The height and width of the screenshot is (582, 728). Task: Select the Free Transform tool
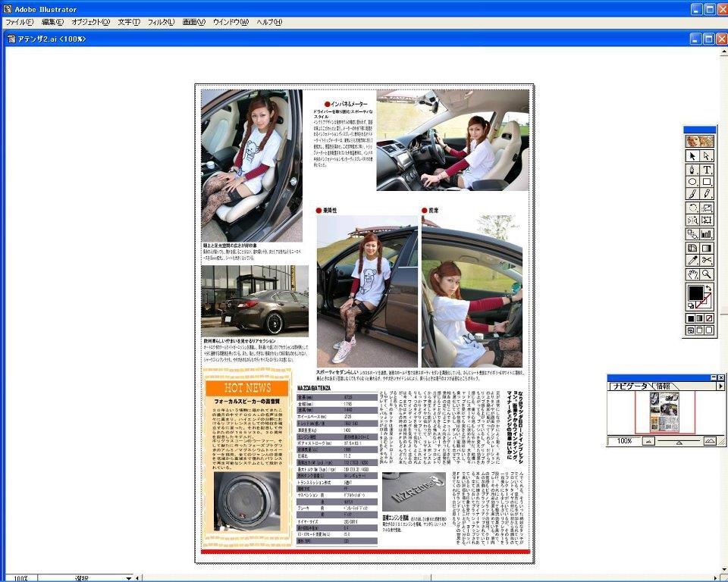(706, 220)
